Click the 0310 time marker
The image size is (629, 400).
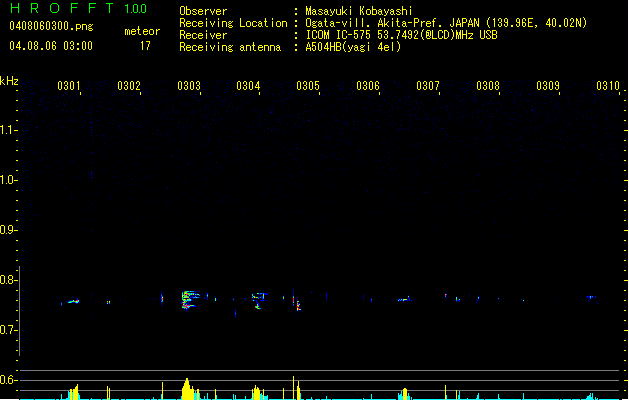point(608,86)
